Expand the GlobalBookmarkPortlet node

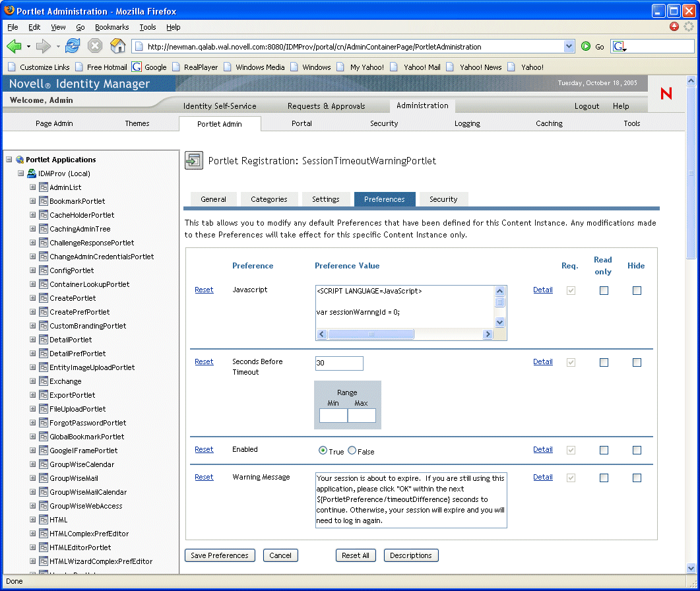tap(32, 436)
